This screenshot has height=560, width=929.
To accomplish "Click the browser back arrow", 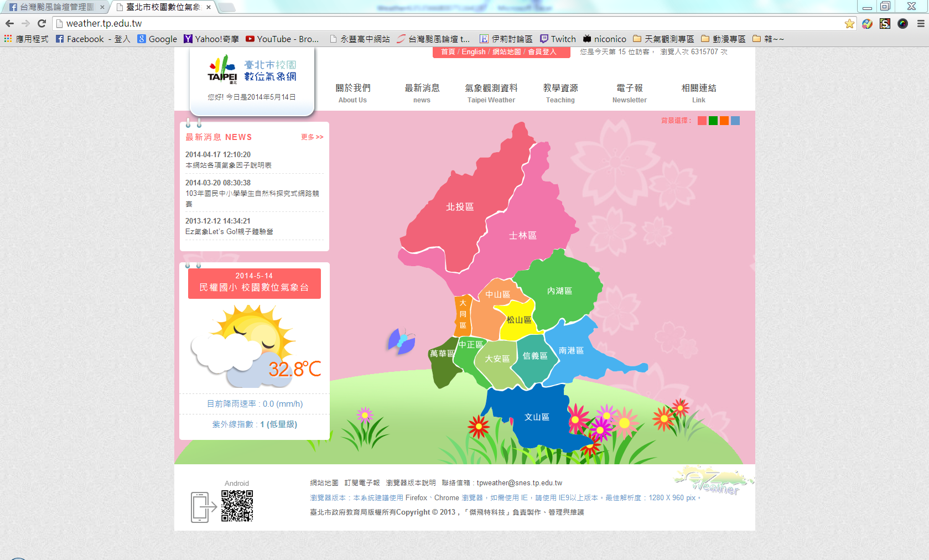I will coord(9,23).
